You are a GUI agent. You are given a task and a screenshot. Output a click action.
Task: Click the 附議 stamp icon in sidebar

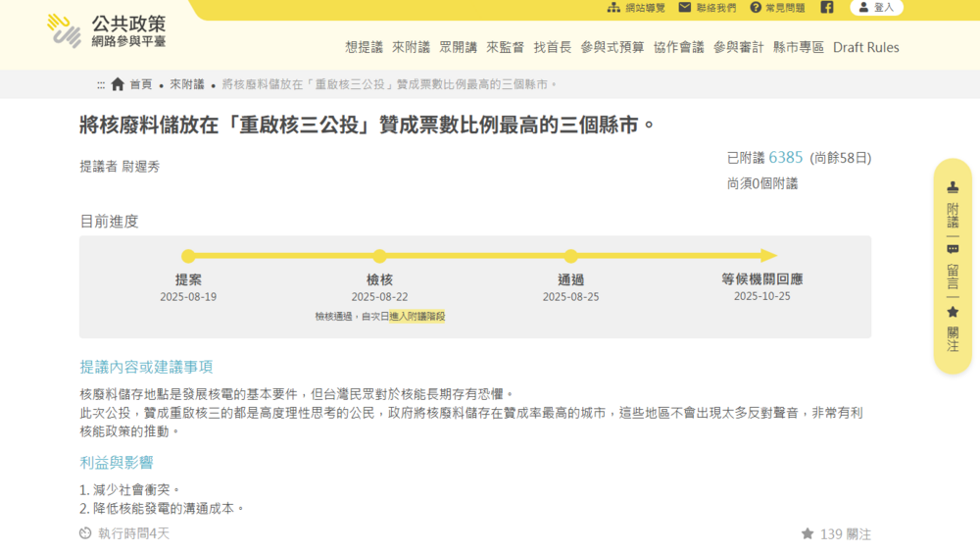click(953, 187)
